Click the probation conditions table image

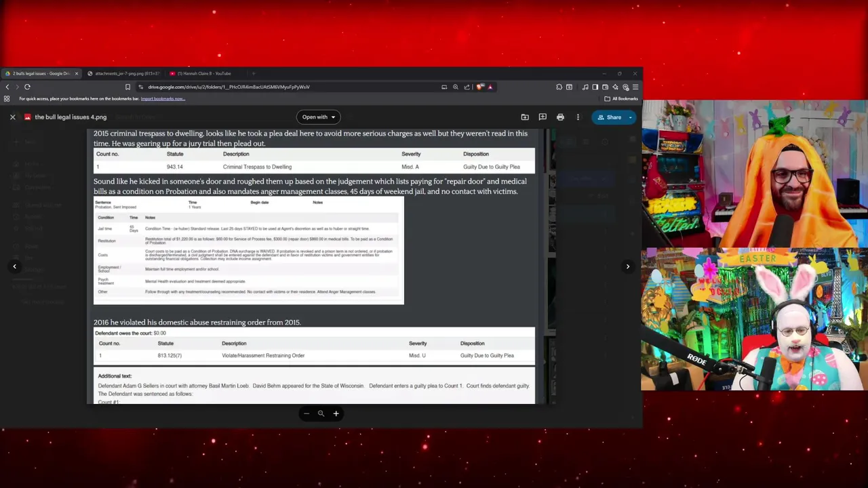[x=248, y=250]
